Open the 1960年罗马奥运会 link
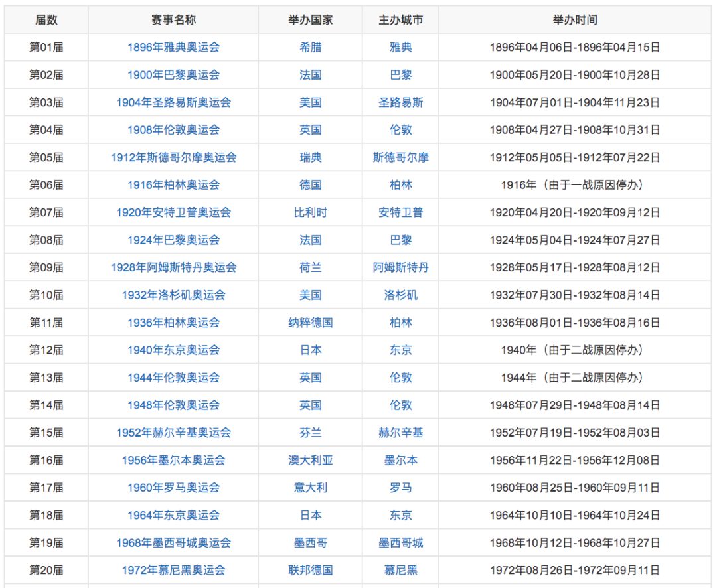The height and width of the screenshot is (588, 717). [173, 488]
